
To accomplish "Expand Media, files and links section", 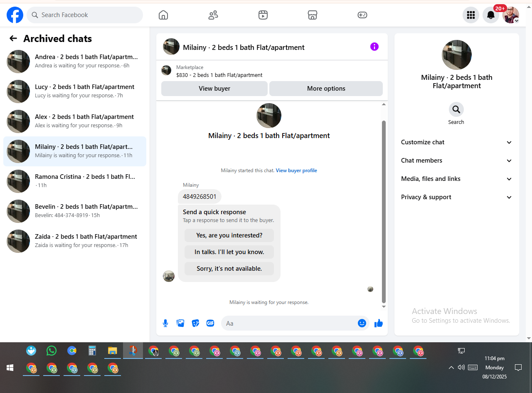I will (x=456, y=179).
